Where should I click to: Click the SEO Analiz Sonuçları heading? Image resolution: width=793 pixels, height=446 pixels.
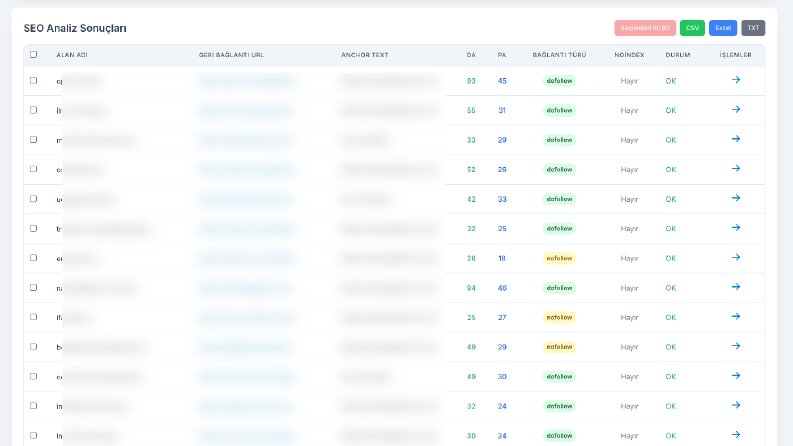click(75, 28)
